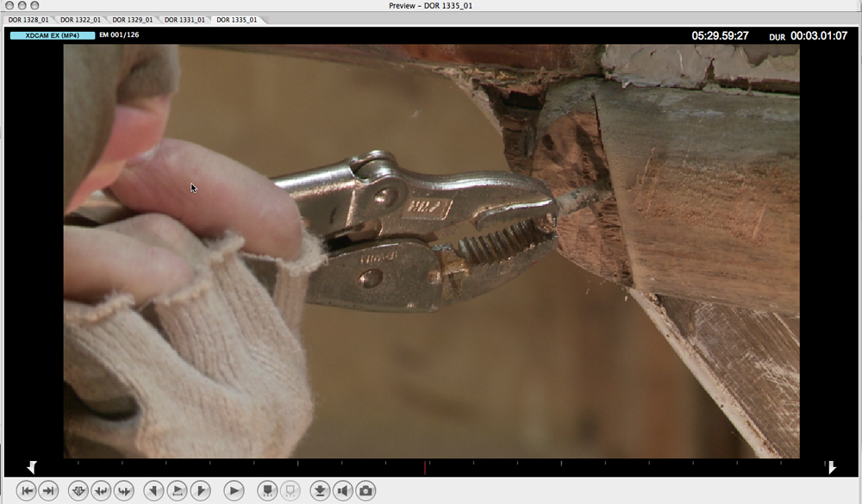Open the DOR 1322_01 tab

coord(80,19)
